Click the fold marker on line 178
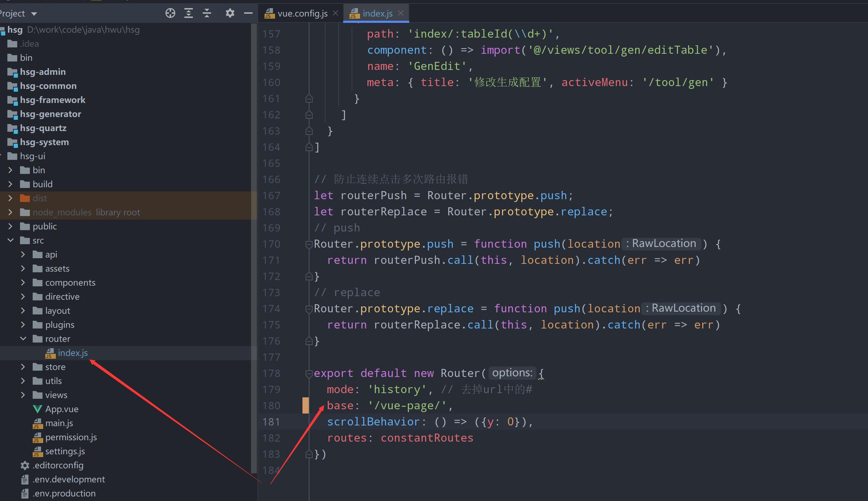The image size is (868, 501). (x=309, y=373)
